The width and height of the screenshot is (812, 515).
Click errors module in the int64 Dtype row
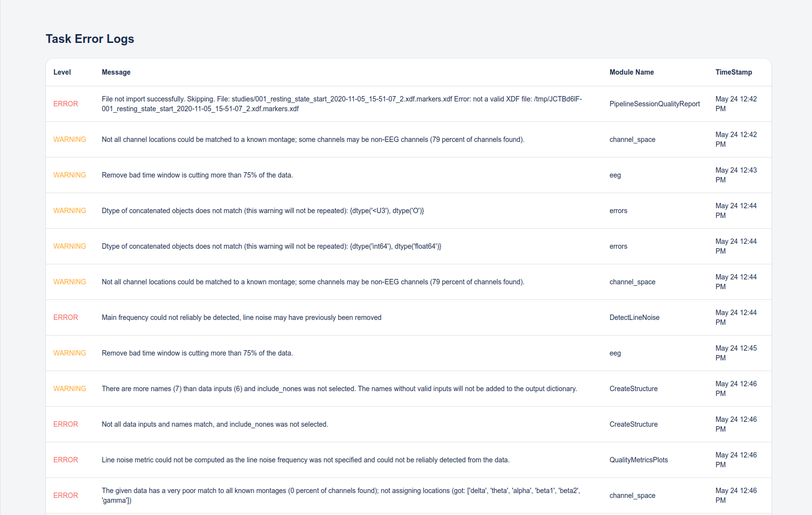pos(618,246)
